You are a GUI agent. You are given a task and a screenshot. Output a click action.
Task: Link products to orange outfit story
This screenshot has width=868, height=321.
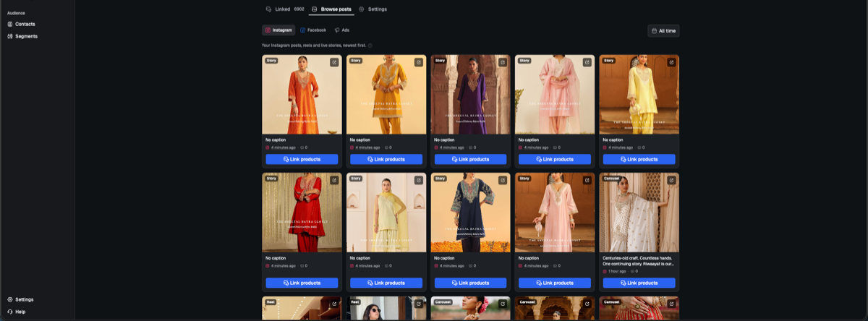(x=302, y=159)
